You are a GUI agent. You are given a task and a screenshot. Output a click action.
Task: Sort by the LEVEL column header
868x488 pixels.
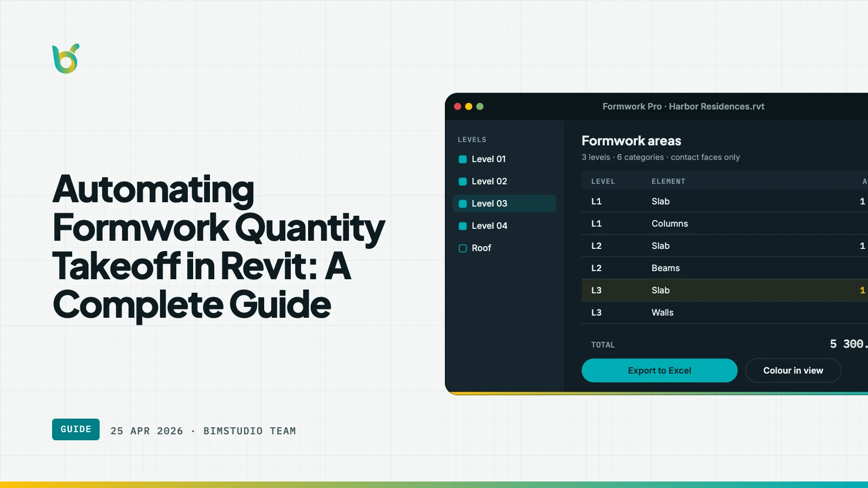(603, 182)
